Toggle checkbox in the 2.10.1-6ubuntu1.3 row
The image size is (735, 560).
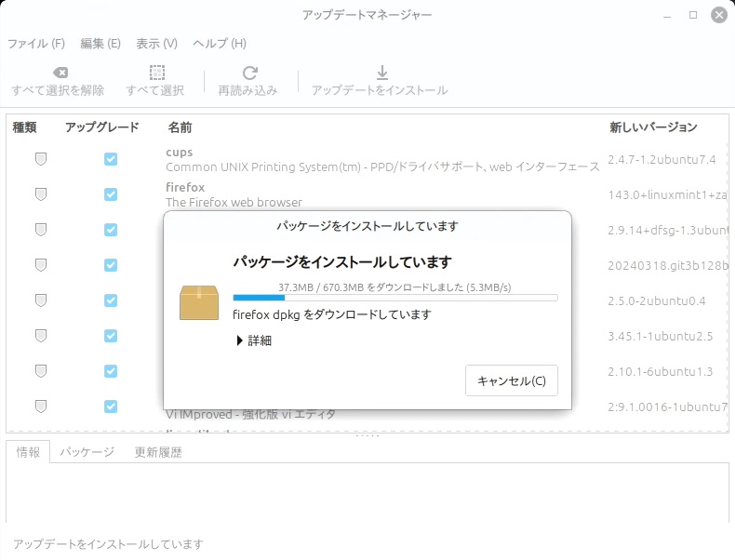click(x=111, y=371)
